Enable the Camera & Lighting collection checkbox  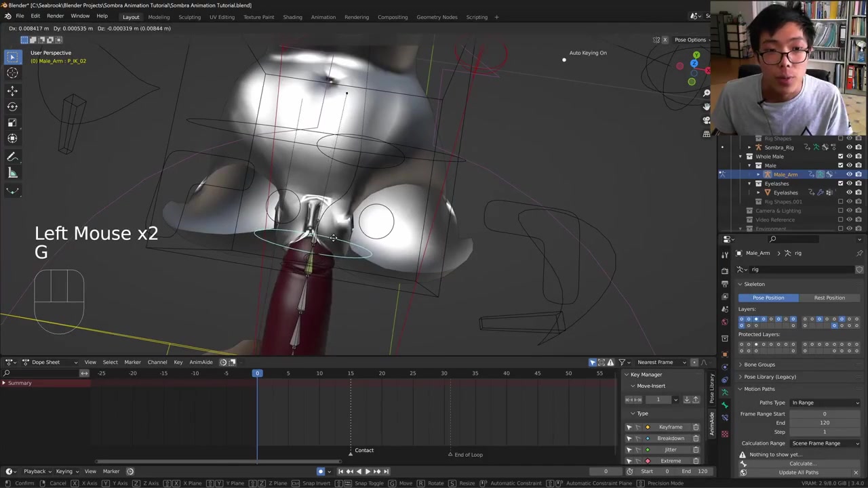click(x=841, y=211)
